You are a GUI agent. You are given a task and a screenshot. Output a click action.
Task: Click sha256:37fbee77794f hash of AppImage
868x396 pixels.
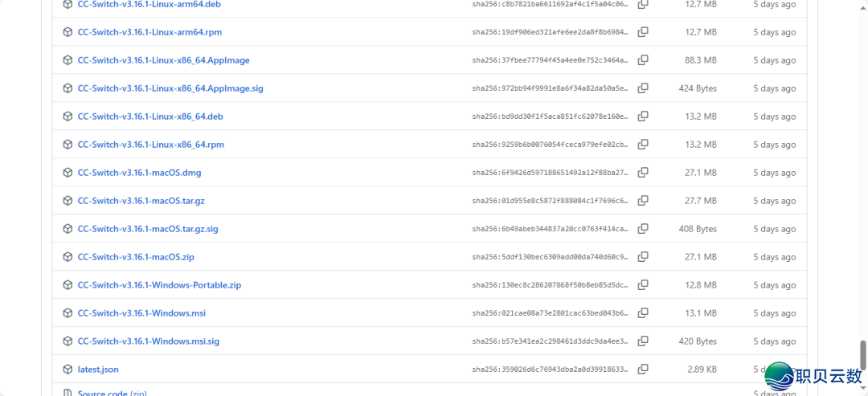[551, 60]
